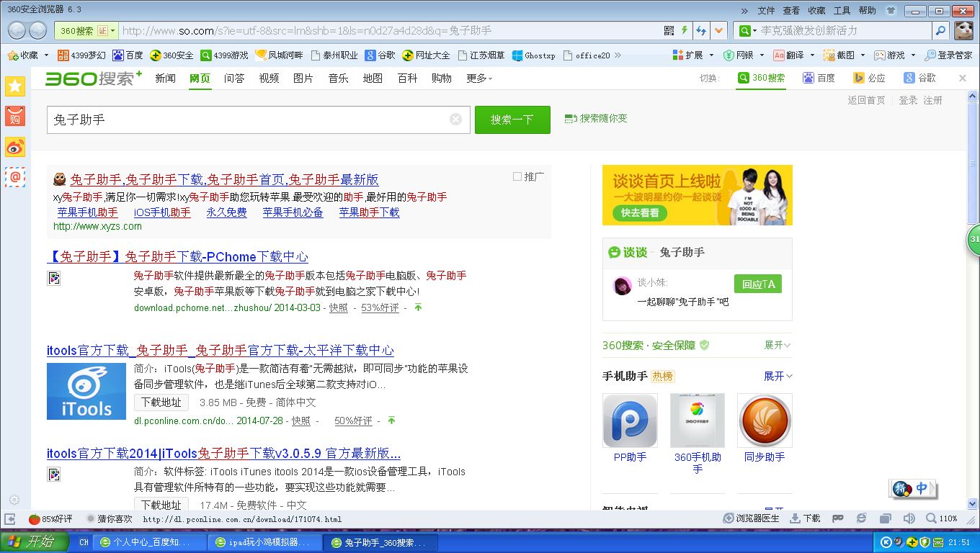Open the 百度 bookmark in bookmarks bar
This screenshot has width=980, height=553.
(x=128, y=55)
